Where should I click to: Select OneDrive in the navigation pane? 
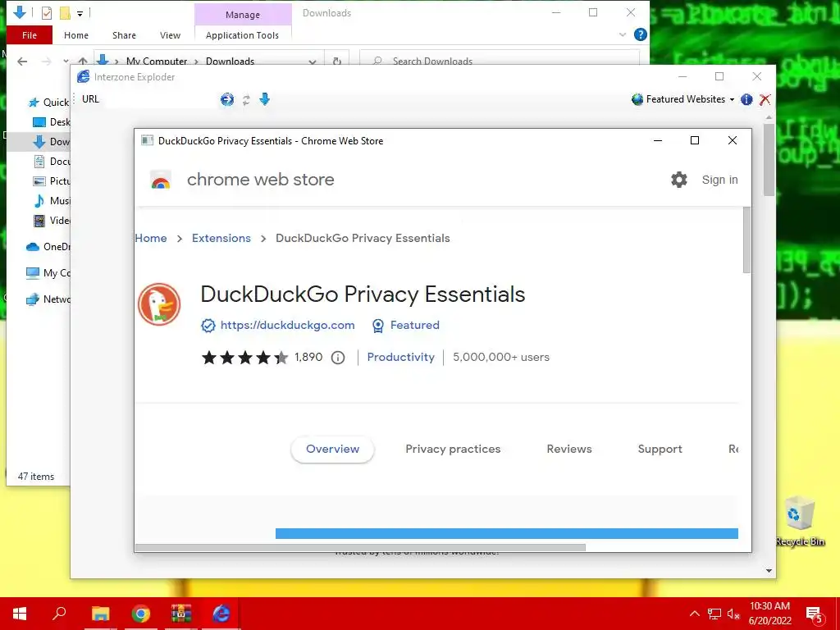coord(48,247)
